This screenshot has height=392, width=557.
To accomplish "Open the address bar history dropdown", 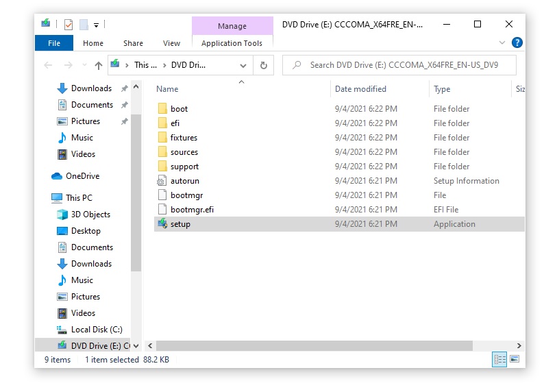I will 243,65.
